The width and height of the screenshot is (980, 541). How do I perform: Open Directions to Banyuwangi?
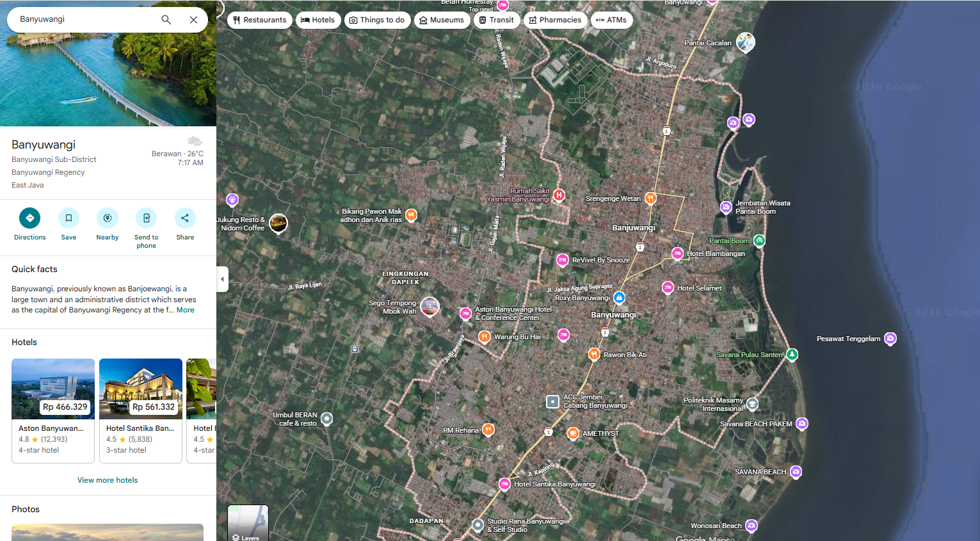29,218
